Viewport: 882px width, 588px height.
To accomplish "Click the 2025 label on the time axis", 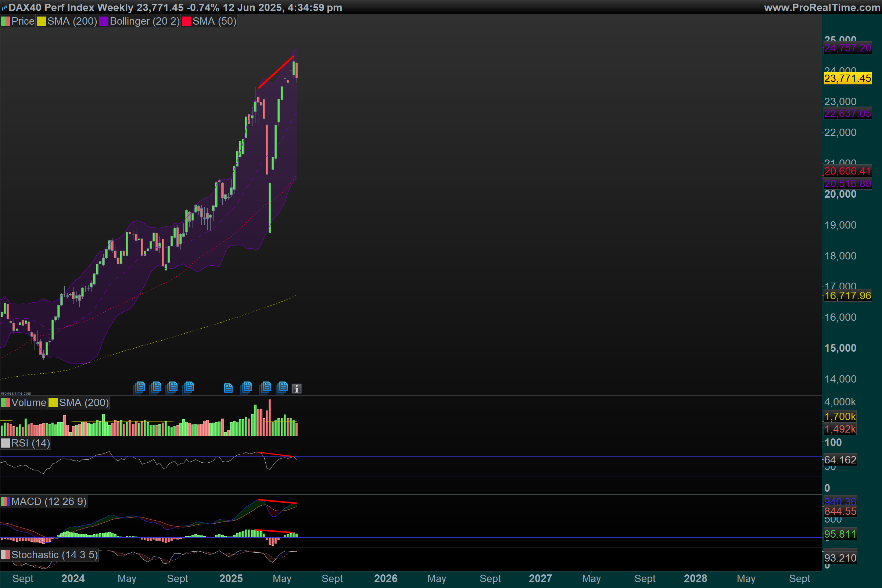I will [x=231, y=578].
